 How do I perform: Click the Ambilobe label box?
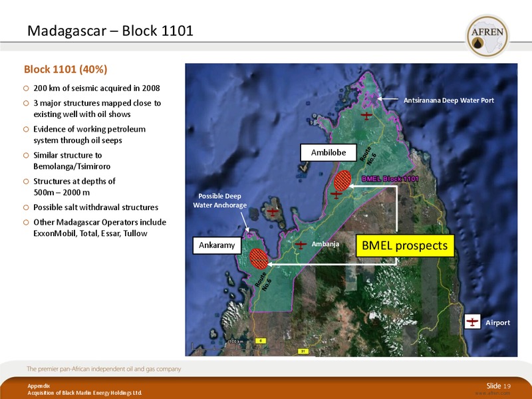(x=329, y=152)
